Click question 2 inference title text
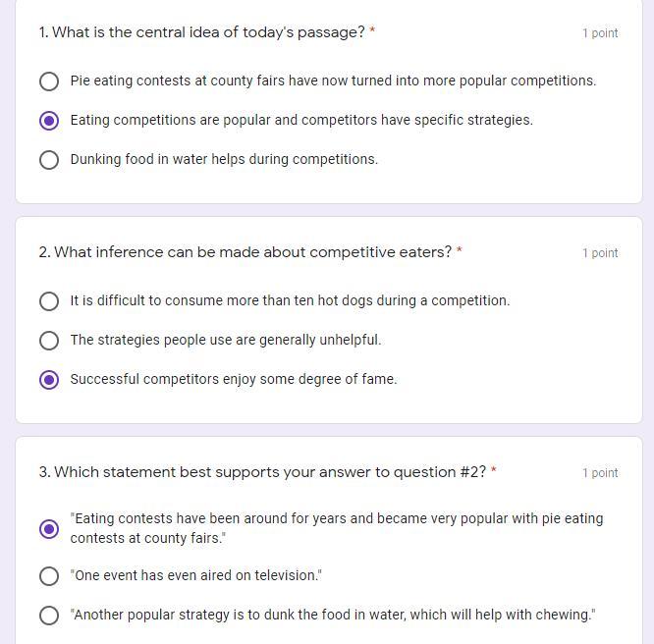654x644 pixels. click(245, 252)
